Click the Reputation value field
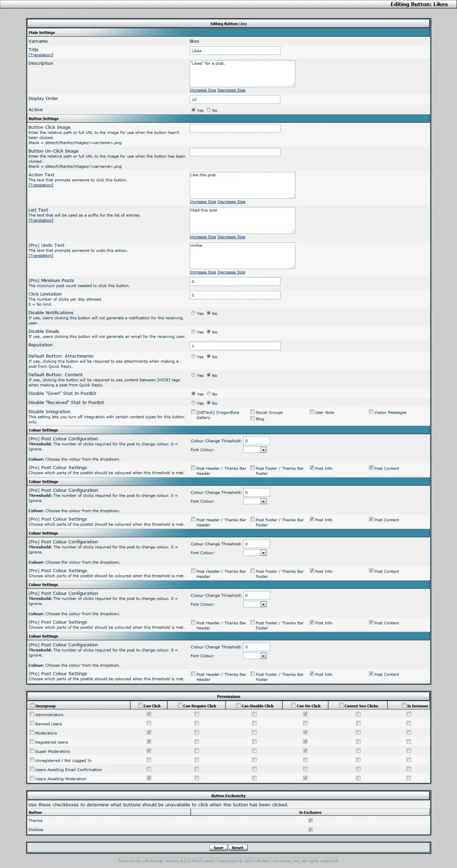 [x=235, y=346]
